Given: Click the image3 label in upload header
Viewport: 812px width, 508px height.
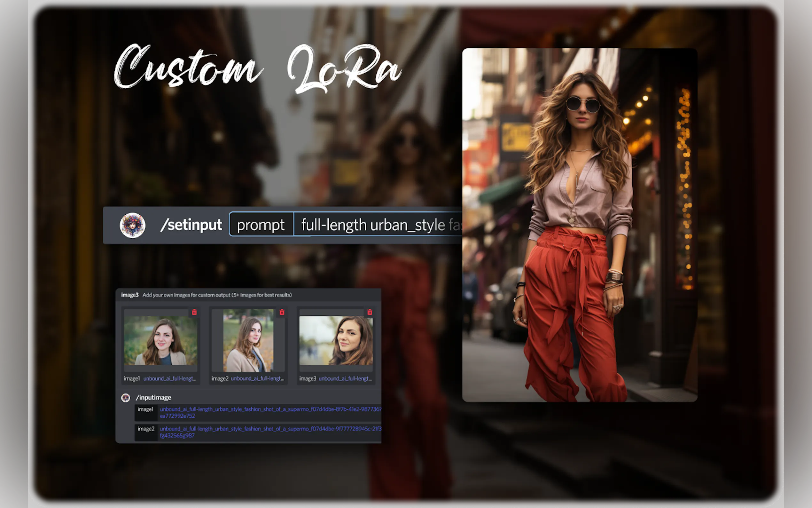Looking at the screenshot, I should (129, 295).
